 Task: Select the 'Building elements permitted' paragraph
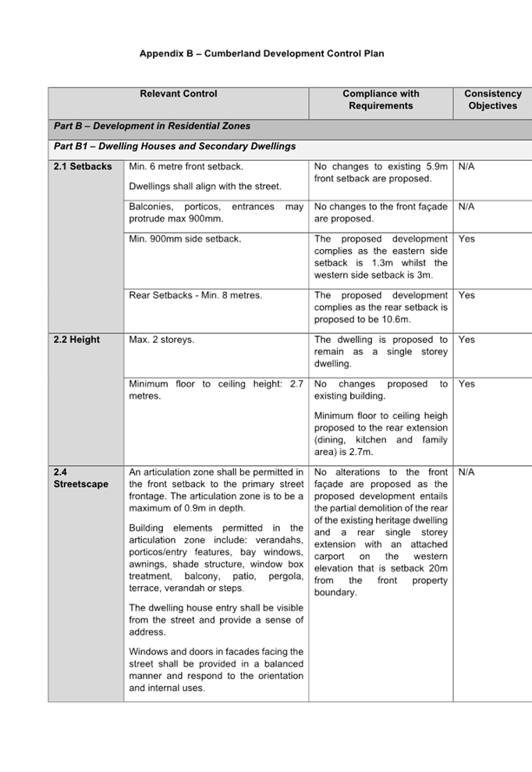point(216,558)
